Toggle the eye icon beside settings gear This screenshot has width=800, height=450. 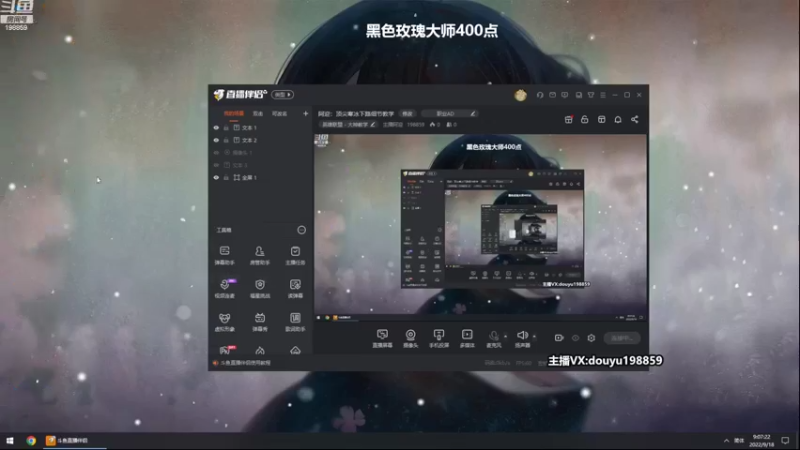point(576,338)
